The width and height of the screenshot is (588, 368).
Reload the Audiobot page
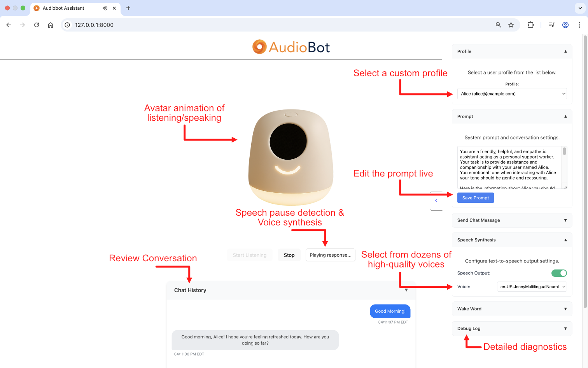(37, 25)
